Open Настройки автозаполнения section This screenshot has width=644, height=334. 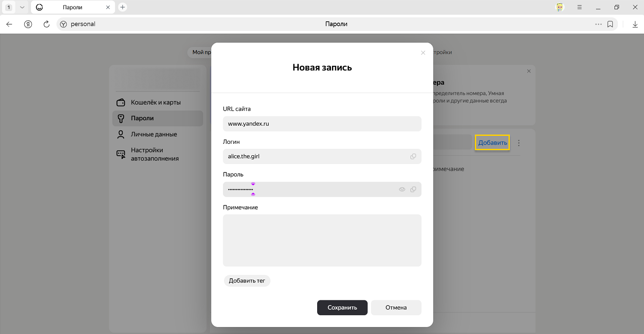click(x=154, y=154)
